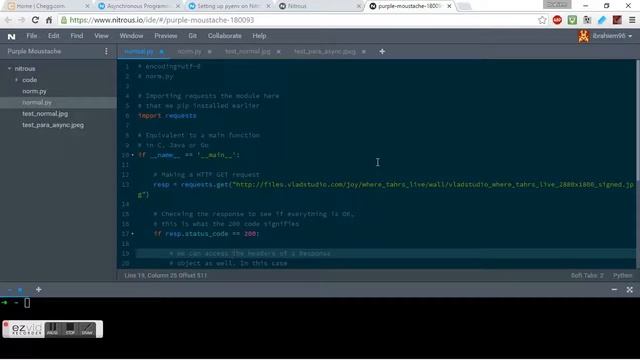Stop the ezvid recording
640x360 pixels.
pos(70,329)
